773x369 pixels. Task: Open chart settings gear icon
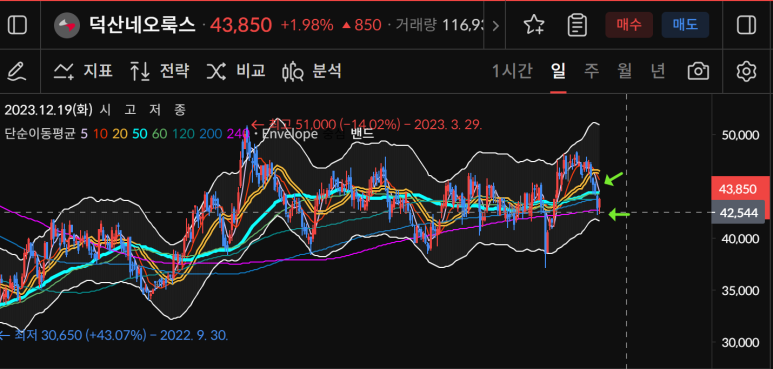pyautogui.click(x=746, y=71)
